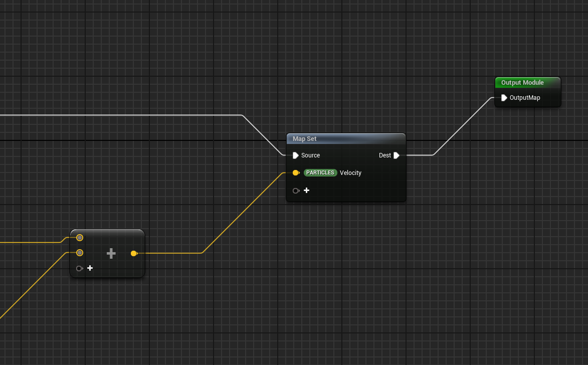The height and width of the screenshot is (365, 588).
Task: Click the empty third pin circle on Add node
Action: coord(79,269)
